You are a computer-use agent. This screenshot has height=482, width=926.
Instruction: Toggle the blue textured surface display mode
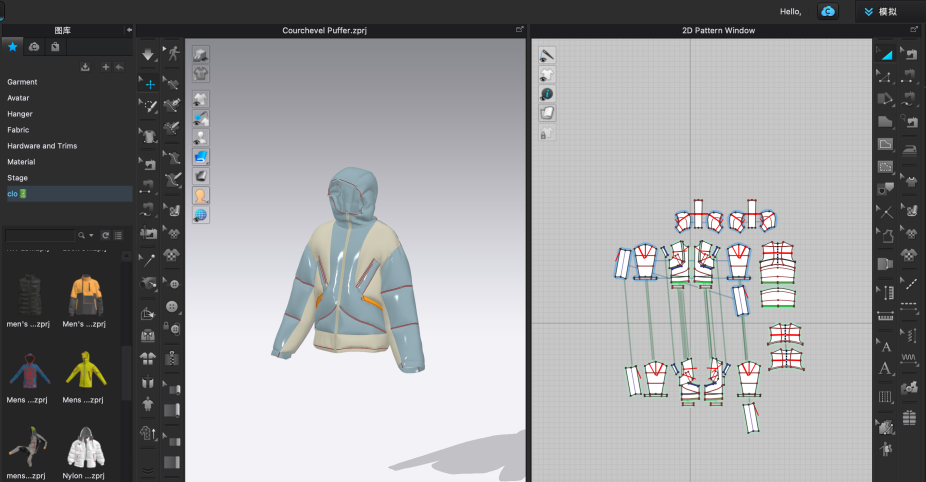pyautogui.click(x=201, y=157)
